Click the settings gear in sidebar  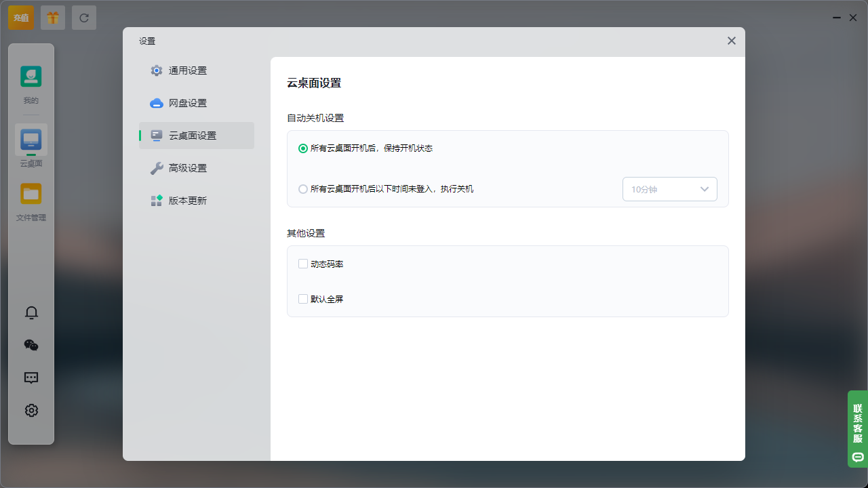[x=31, y=410]
